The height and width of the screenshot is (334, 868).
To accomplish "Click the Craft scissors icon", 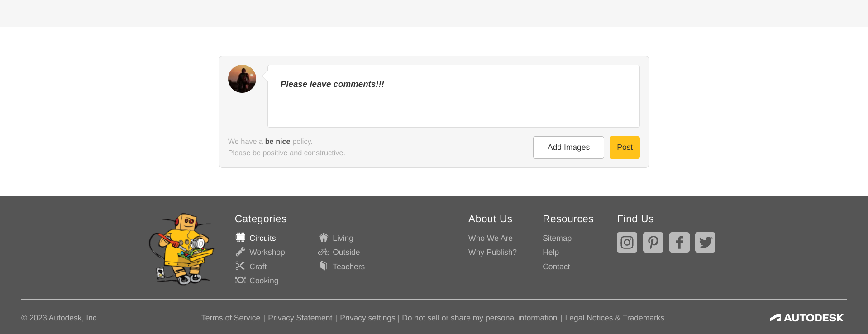I will 240,266.
